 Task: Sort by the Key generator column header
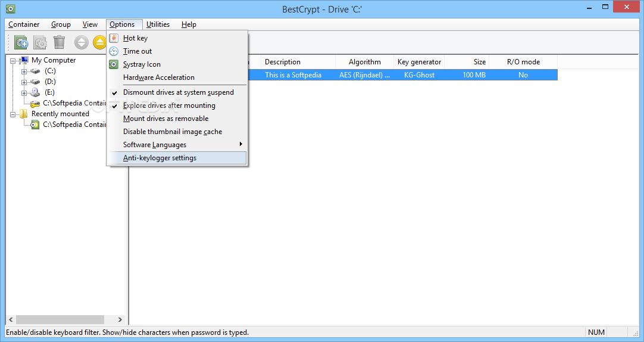click(420, 62)
